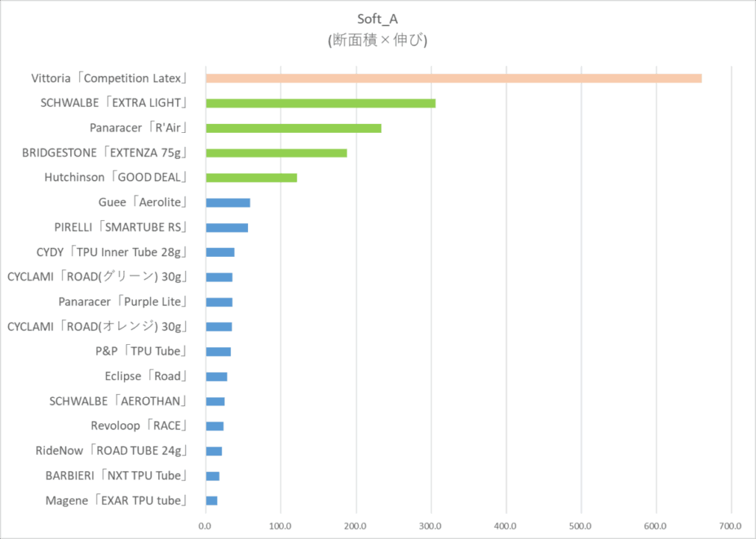Click the Panaracer Purple Lite label
This screenshot has width=756, height=539.
pyautogui.click(x=123, y=302)
